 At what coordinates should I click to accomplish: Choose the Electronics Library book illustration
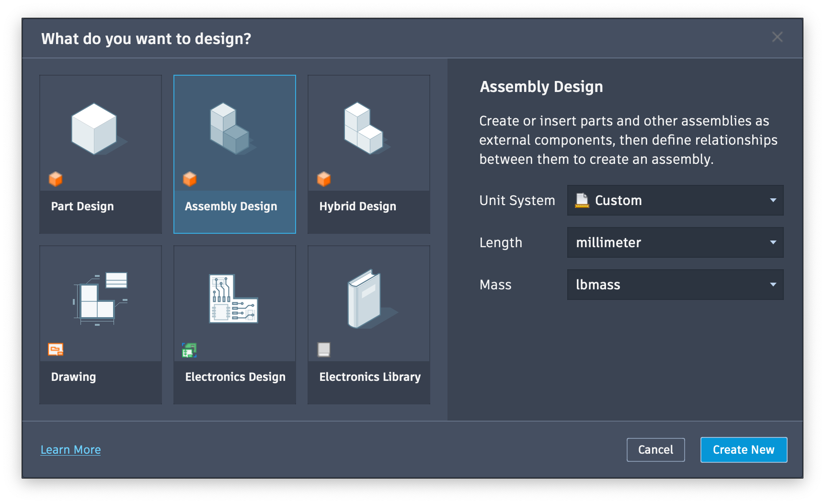[x=366, y=298]
